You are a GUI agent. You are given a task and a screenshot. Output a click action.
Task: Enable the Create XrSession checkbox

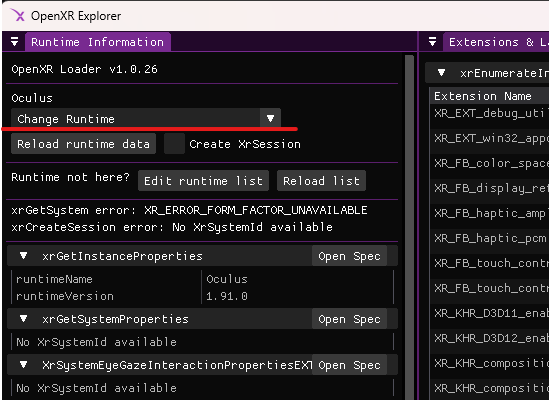pyautogui.click(x=174, y=144)
